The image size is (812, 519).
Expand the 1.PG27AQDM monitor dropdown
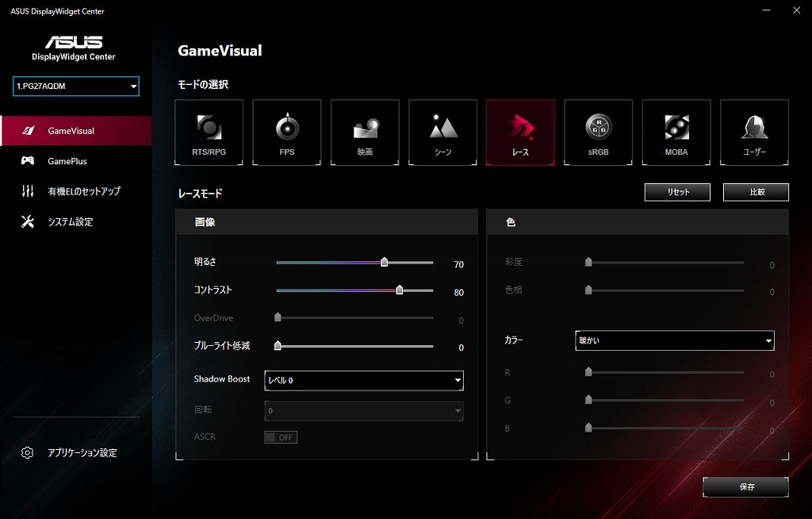point(76,86)
